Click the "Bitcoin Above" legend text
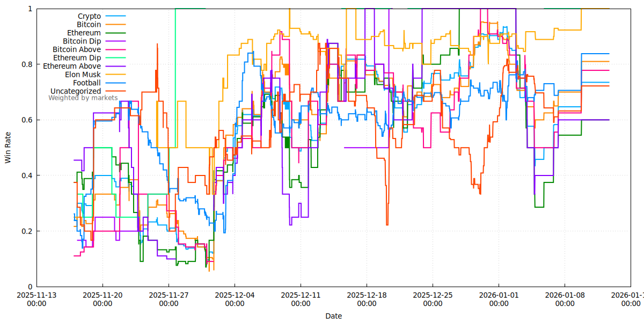Screen dimensions: 644x322 (76, 49)
